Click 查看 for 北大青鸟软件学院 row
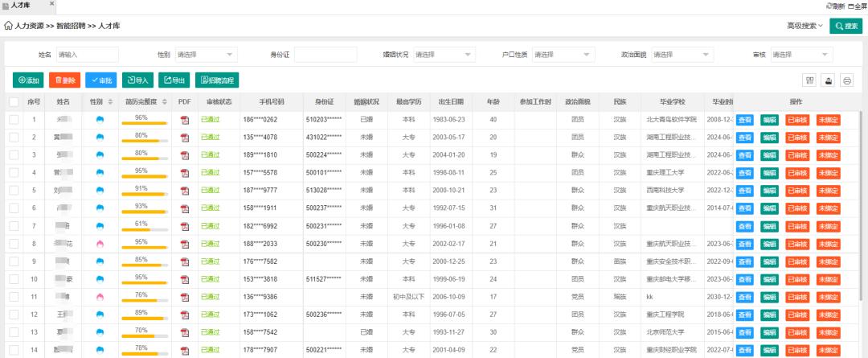Viewport: 868px width, 358px height. (744, 120)
